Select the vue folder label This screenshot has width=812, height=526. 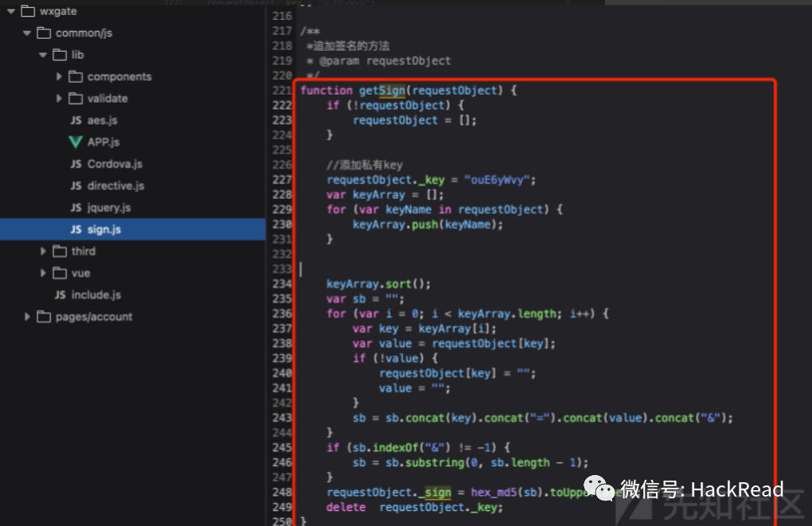(x=80, y=273)
